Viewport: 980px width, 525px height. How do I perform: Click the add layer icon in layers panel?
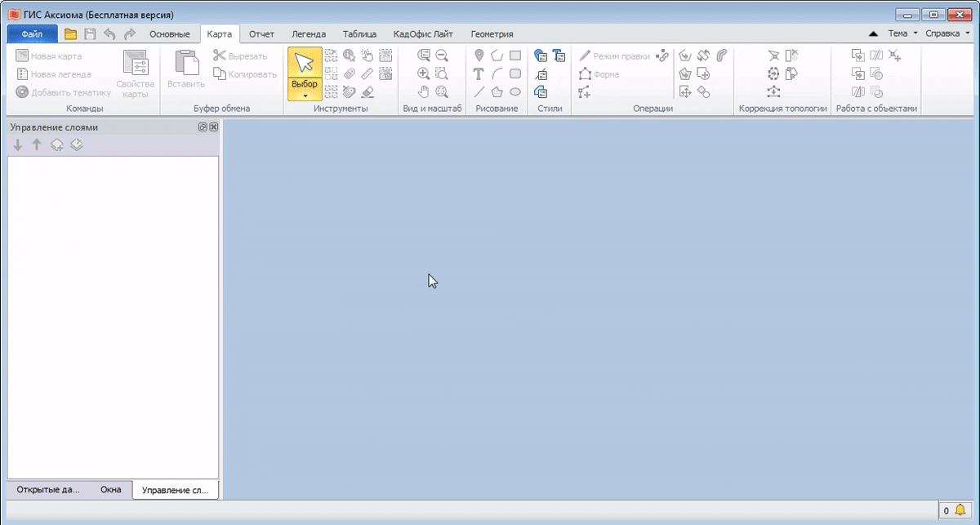click(x=56, y=145)
